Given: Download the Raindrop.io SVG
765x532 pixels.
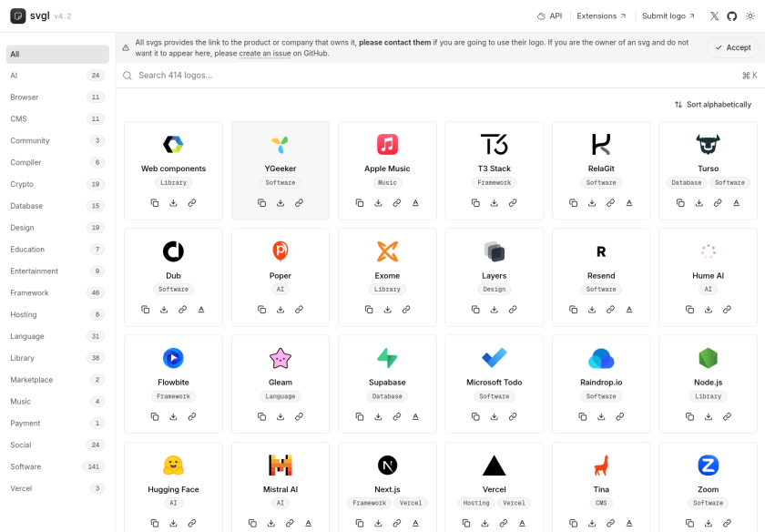Looking at the screenshot, I should (x=601, y=417).
